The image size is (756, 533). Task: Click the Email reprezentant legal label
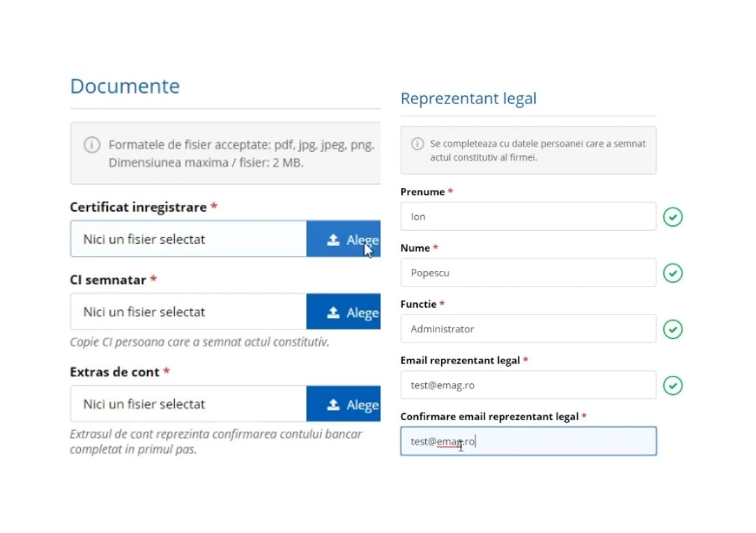tap(460, 360)
